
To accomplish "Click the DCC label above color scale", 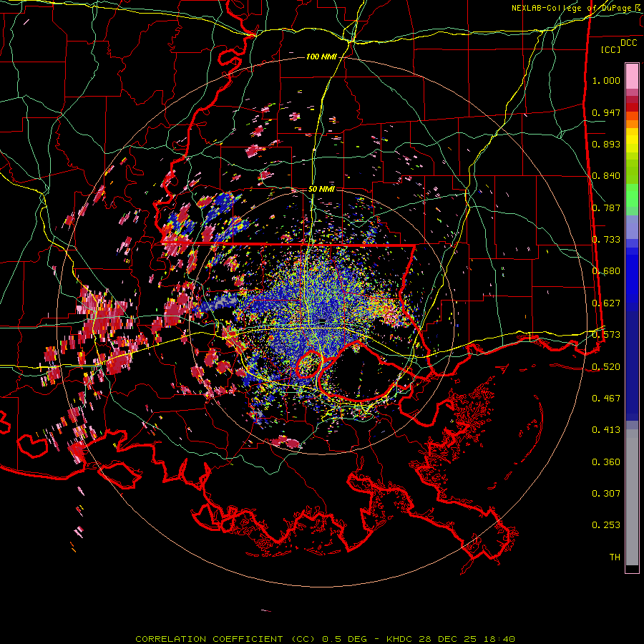I will [629, 43].
